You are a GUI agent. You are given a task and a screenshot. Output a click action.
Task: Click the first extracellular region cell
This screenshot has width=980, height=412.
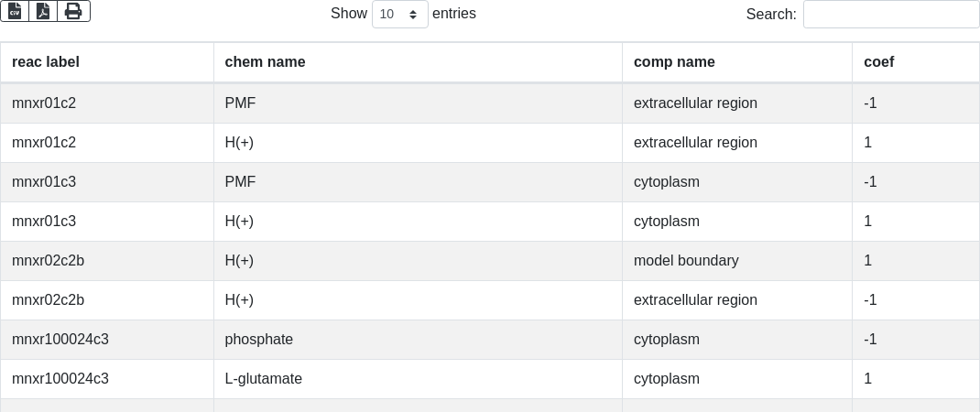pos(695,103)
